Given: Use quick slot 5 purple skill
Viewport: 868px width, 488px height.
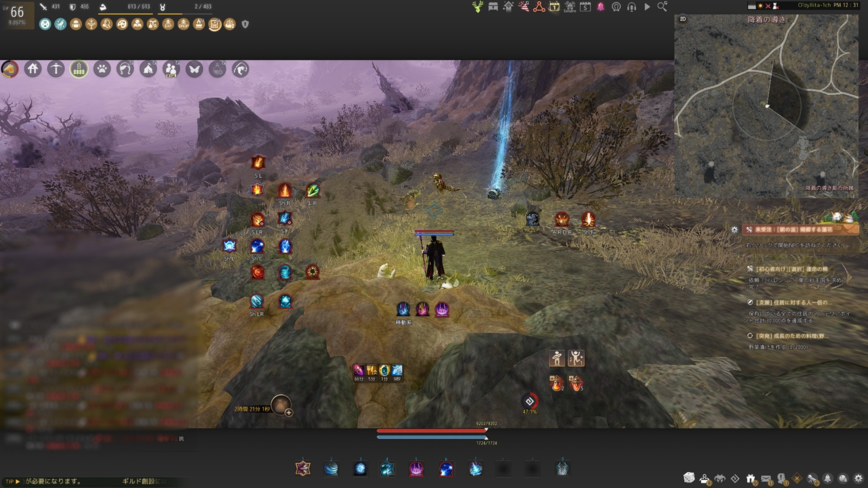Looking at the screenshot, I should pos(416,468).
